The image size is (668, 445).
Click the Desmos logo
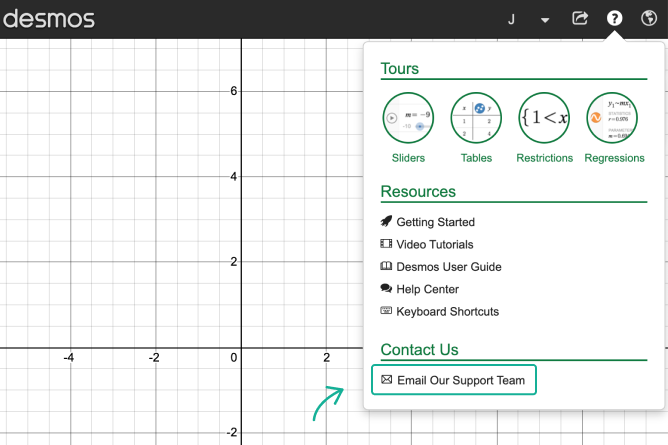[48, 19]
